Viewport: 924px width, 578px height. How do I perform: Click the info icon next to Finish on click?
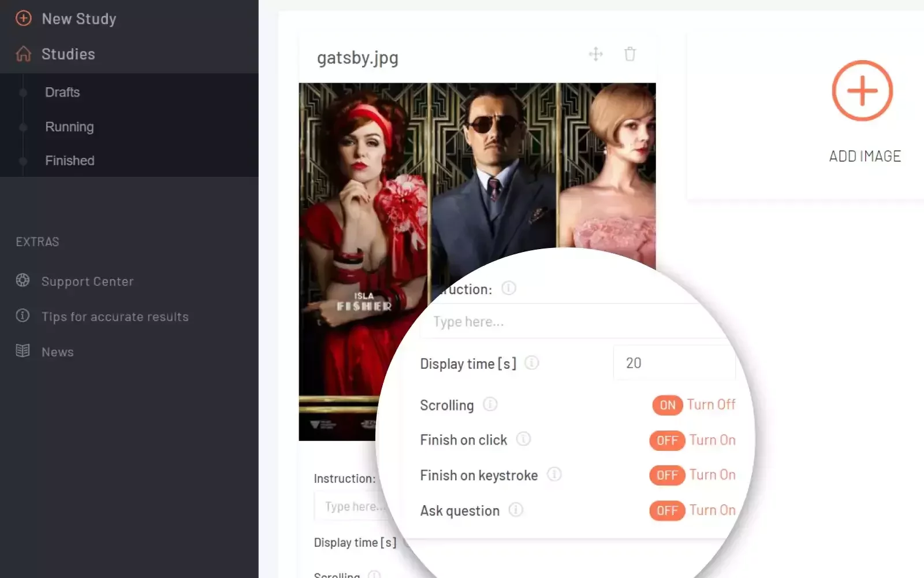(x=523, y=439)
